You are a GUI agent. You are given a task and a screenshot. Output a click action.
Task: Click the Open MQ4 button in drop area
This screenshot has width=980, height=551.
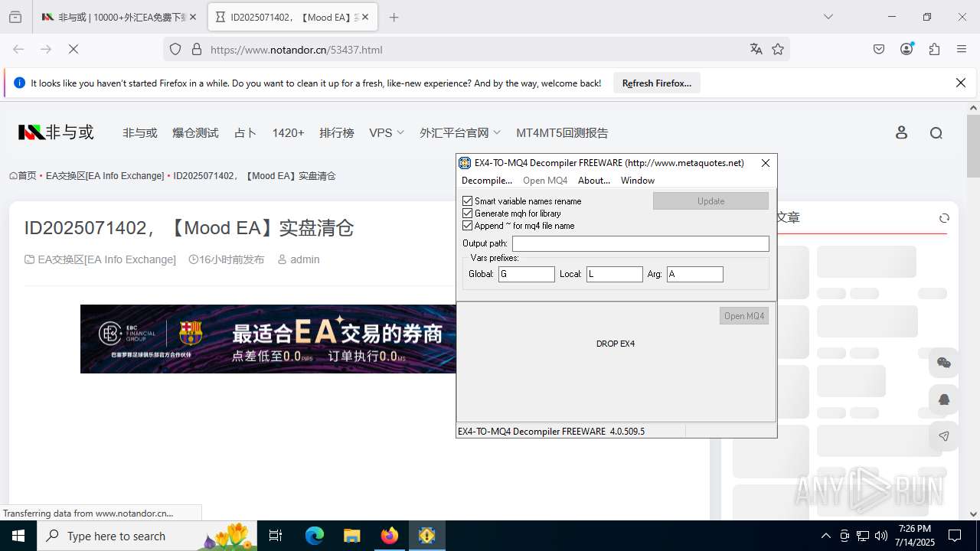coord(743,315)
